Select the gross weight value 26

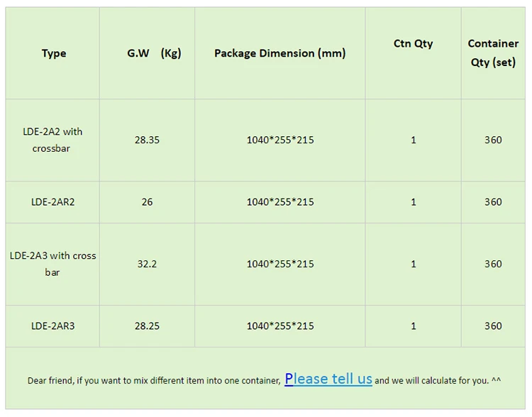pos(147,202)
